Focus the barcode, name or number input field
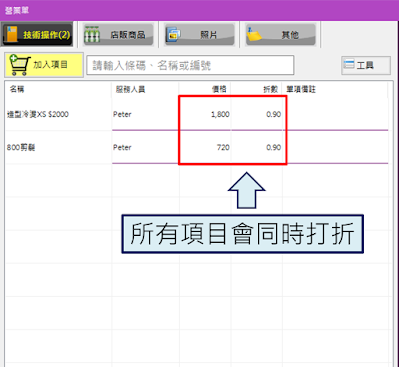Viewport: 399px width, 367px height. click(x=190, y=65)
